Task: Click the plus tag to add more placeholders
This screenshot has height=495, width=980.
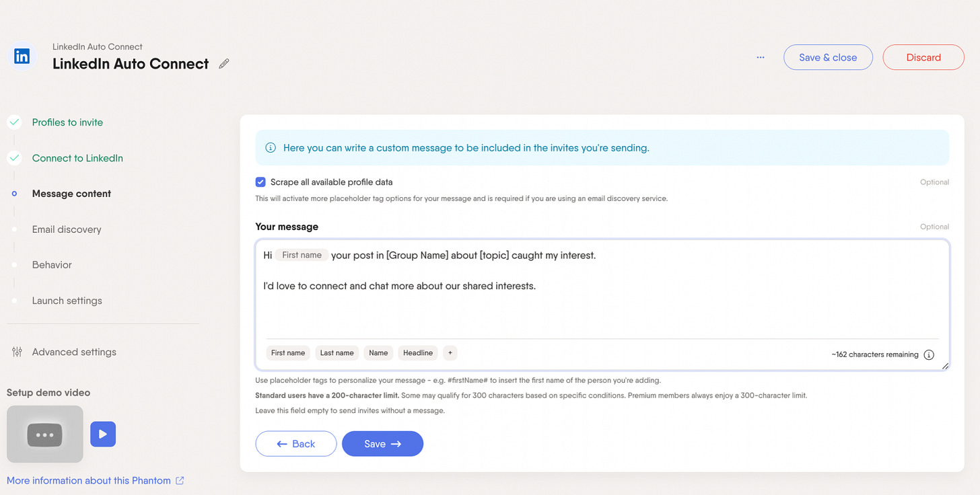Action: tap(450, 352)
